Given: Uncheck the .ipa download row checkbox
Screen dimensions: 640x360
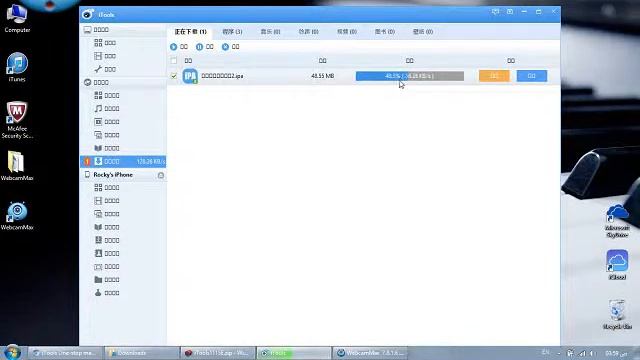Looking at the screenshot, I should [x=174, y=76].
